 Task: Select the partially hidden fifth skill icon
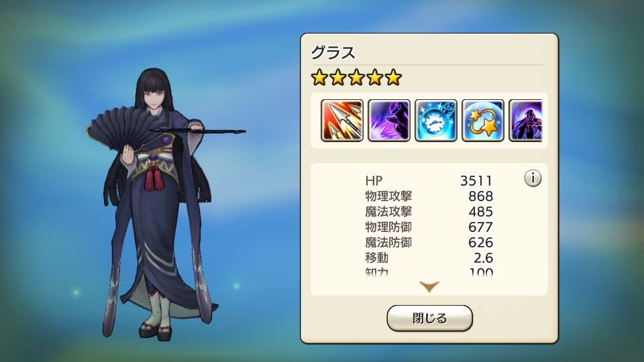526,120
